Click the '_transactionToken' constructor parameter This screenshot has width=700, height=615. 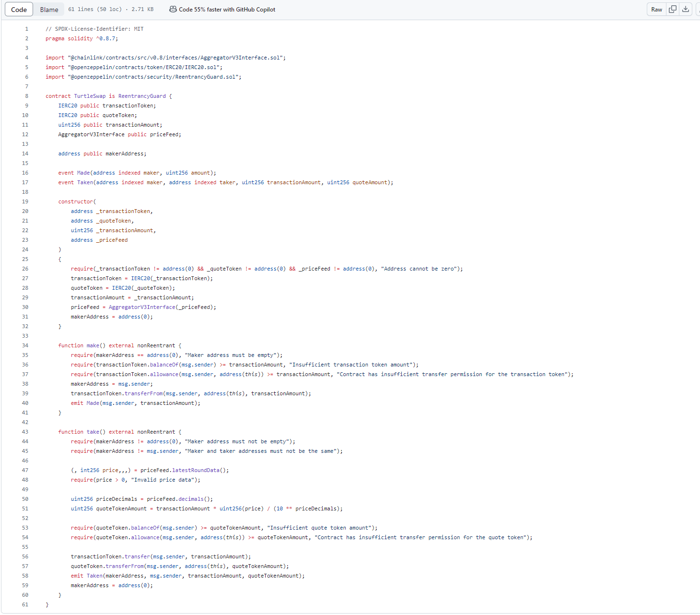(x=123, y=211)
